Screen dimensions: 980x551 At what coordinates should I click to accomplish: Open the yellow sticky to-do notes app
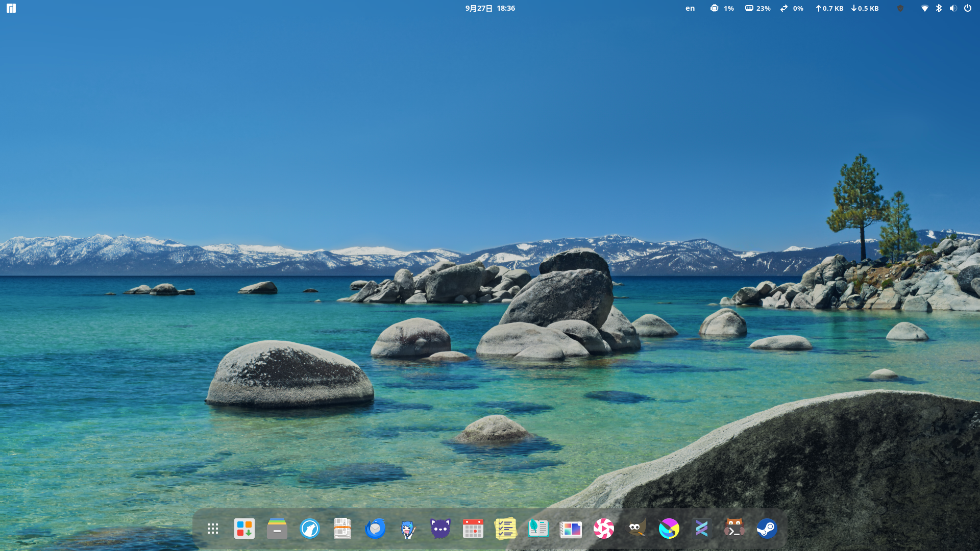[x=506, y=529]
